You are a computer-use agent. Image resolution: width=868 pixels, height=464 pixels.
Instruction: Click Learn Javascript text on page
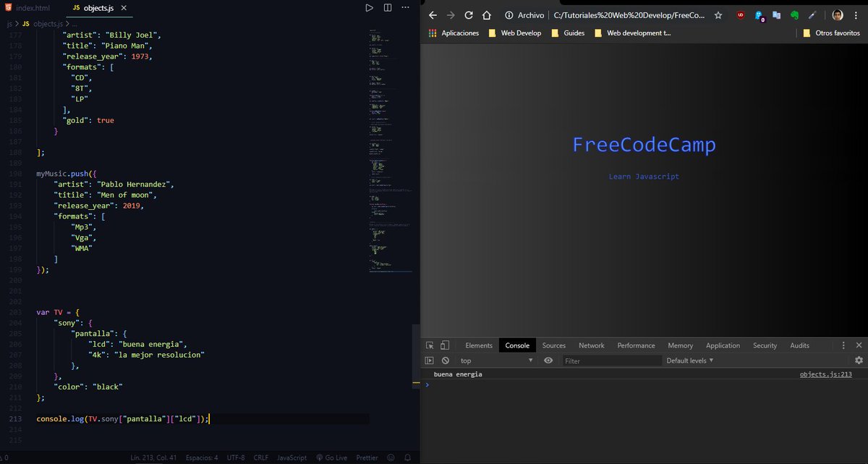coord(644,177)
